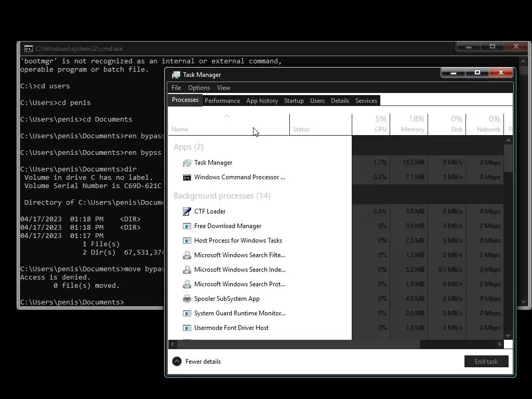The height and width of the screenshot is (399, 532).
Task: Close the cmd.exe window
Action: tap(516, 46)
